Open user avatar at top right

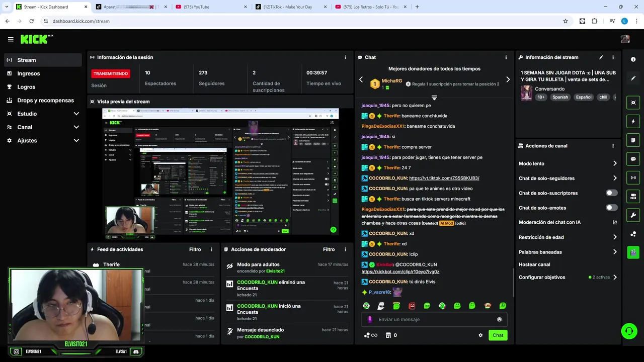(625, 39)
